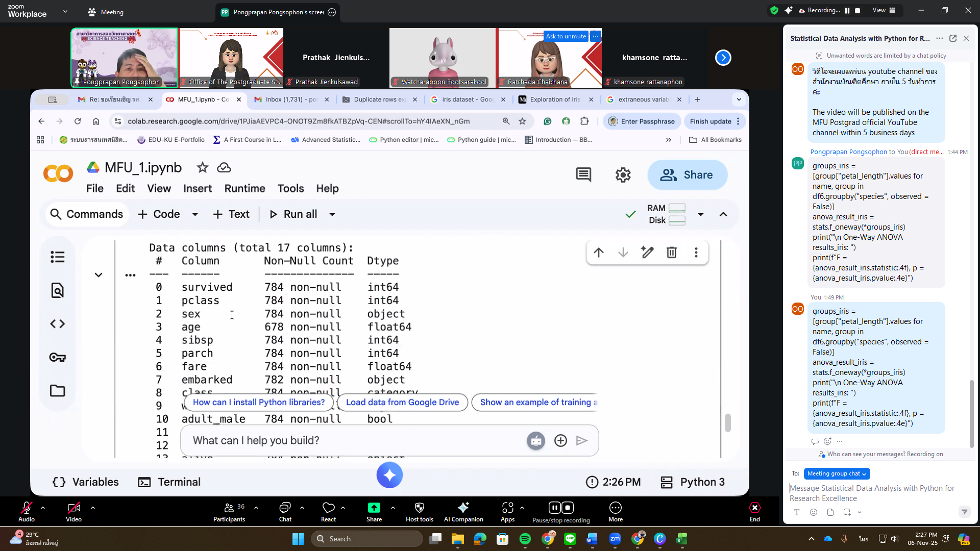Move cell up with the arrow icon
Viewport: 980px width, 551px height.
(599, 253)
